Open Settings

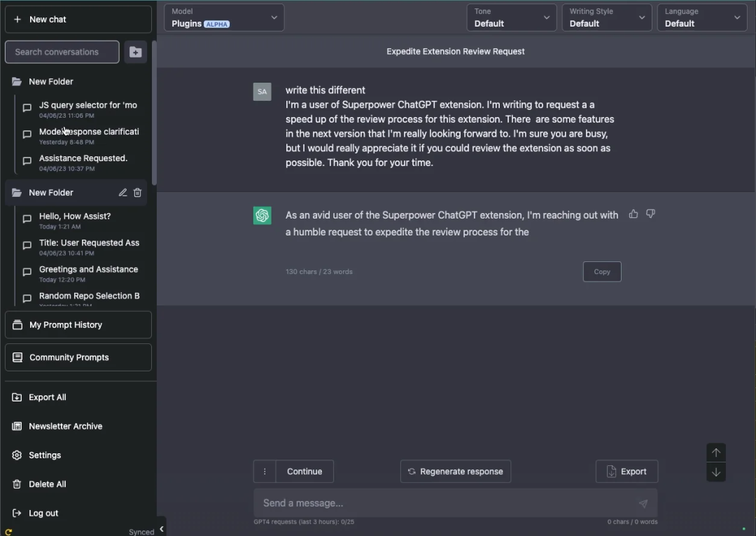[36, 455]
